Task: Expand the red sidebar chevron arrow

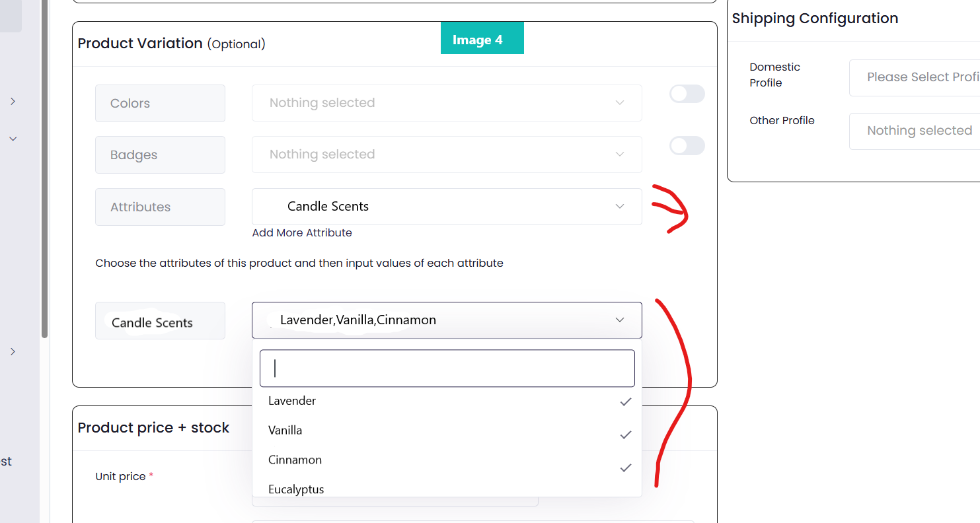Action: [13, 101]
